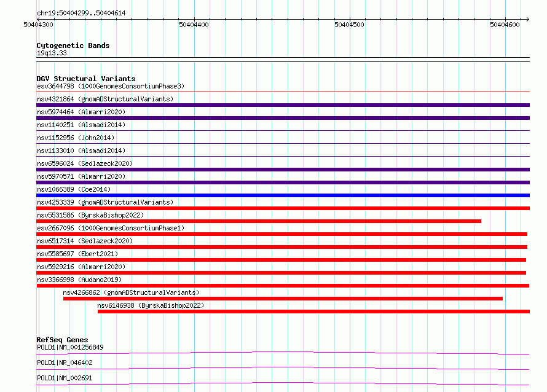This screenshot has height=392, width=547.
Task: Click the red bar under nsv6146938
Action: 313,312
